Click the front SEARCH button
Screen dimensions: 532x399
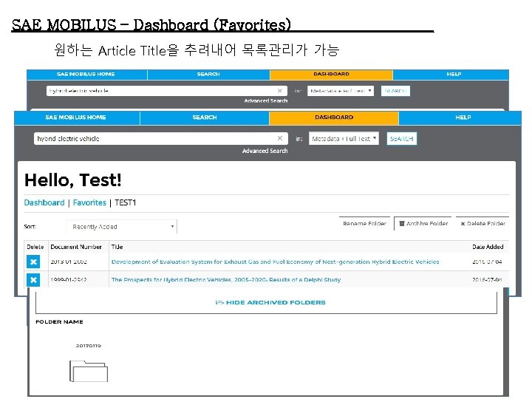coord(402,138)
